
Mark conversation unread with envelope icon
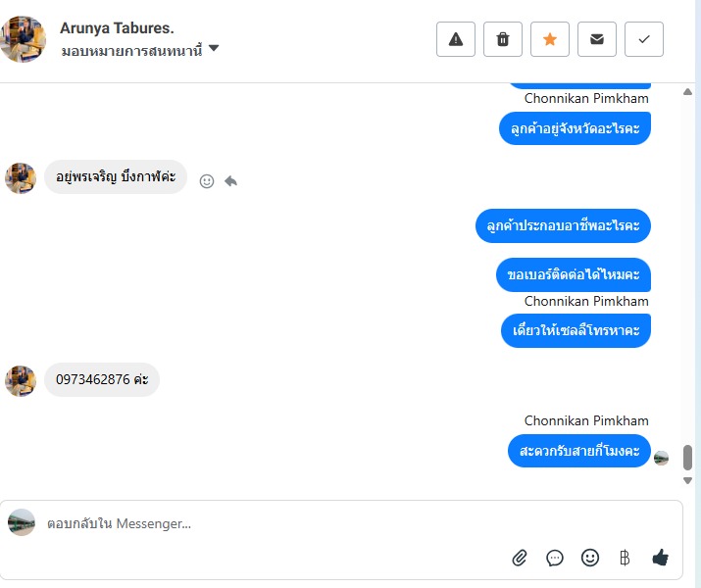point(597,39)
